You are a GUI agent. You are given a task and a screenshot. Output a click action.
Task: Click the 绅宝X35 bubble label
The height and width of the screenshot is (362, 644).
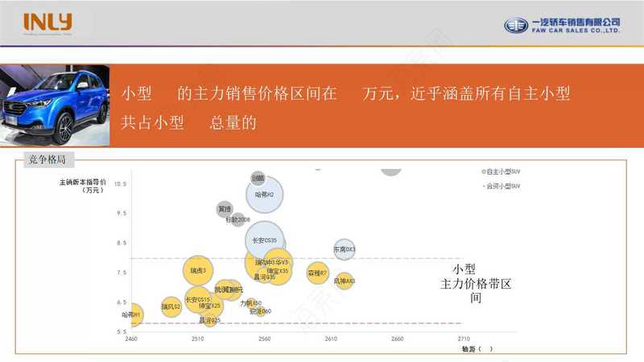278,271
